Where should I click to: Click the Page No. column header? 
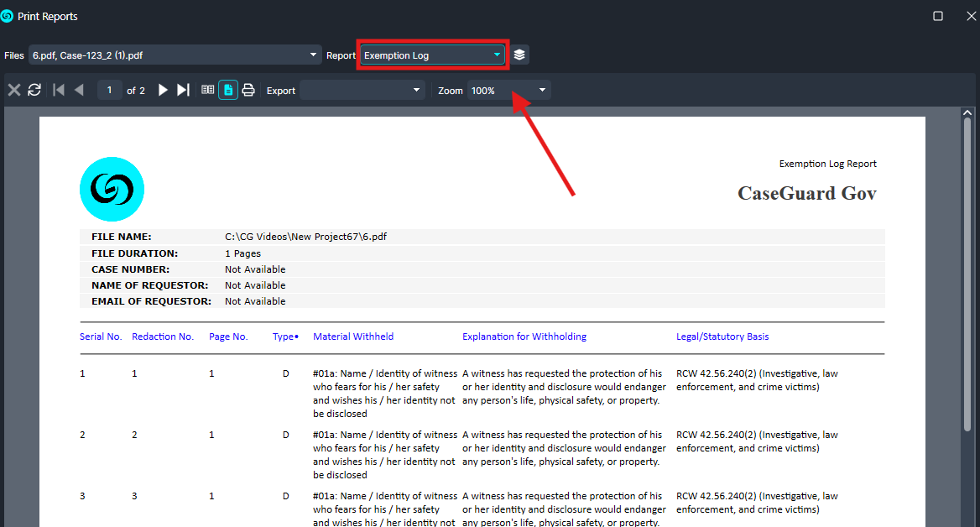(228, 337)
